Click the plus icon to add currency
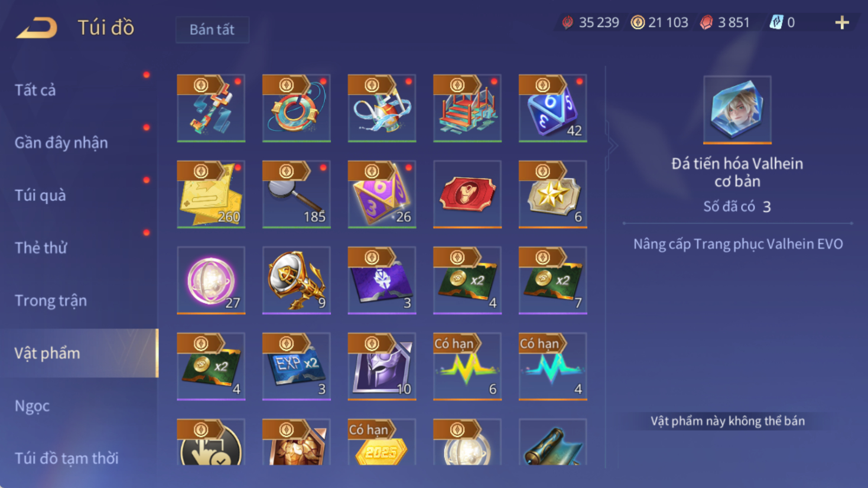The image size is (868, 488). point(842,22)
